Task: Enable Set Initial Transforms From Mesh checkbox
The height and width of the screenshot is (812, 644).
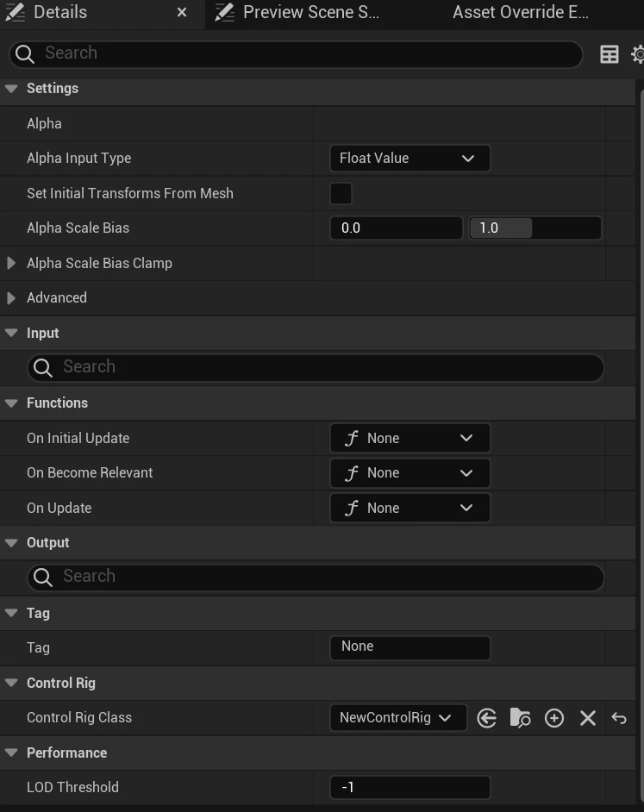Action: point(341,193)
